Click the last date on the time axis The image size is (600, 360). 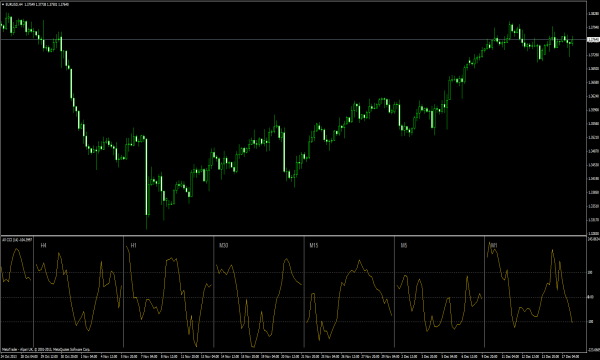[x=571, y=356]
